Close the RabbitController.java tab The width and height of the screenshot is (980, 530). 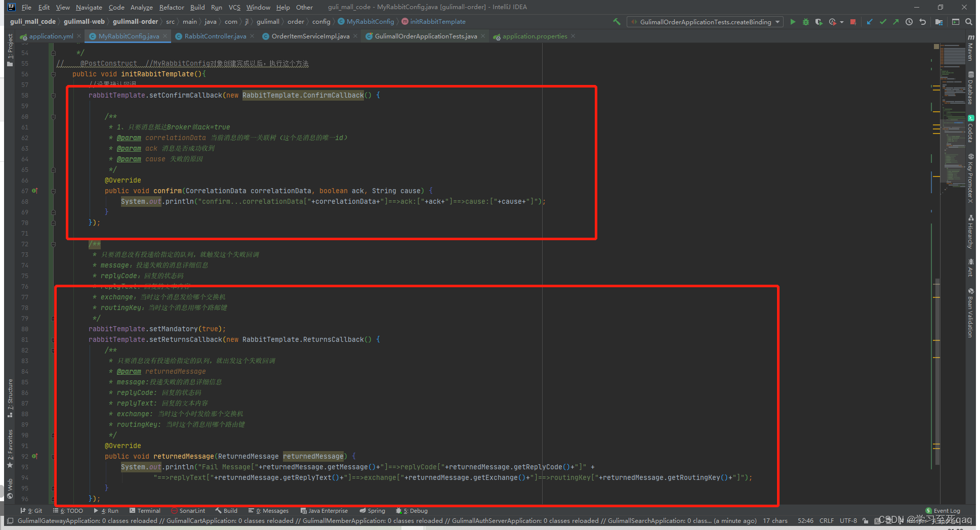(253, 36)
